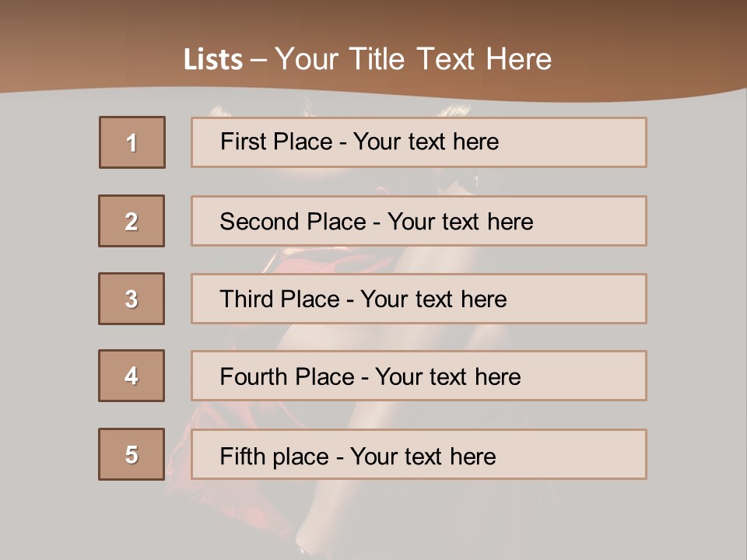The image size is (747, 560).
Task: Select the number 2 box
Action: coord(132,221)
